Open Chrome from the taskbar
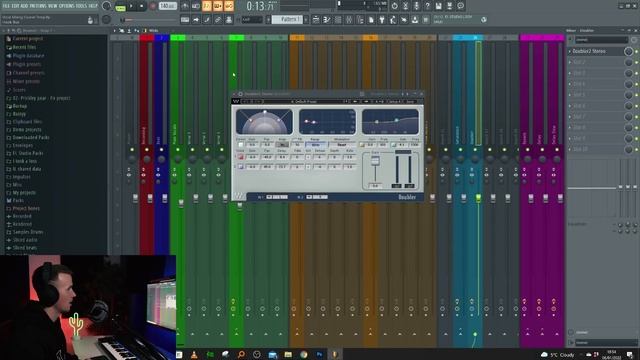Screen dimensions: 640x360 304,354
